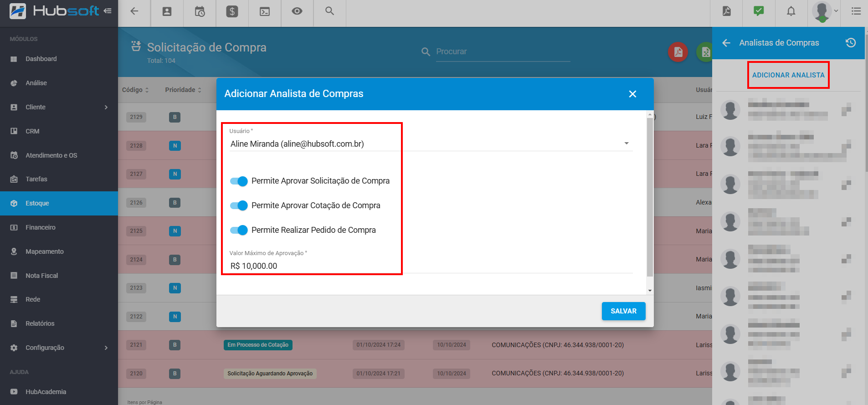The width and height of the screenshot is (868, 405).
Task: Toggle Permite Aprovar Solicitação de Compra
Action: coord(239,181)
